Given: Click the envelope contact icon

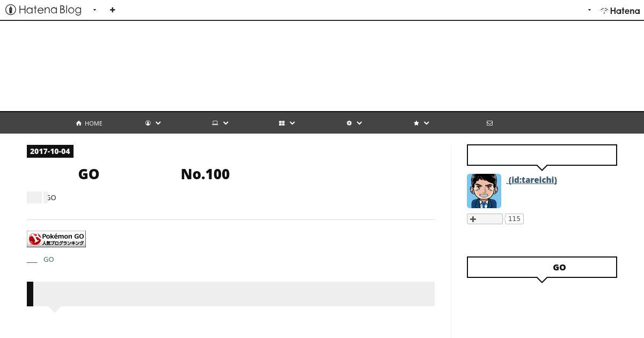Looking at the screenshot, I should [x=489, y=123].
